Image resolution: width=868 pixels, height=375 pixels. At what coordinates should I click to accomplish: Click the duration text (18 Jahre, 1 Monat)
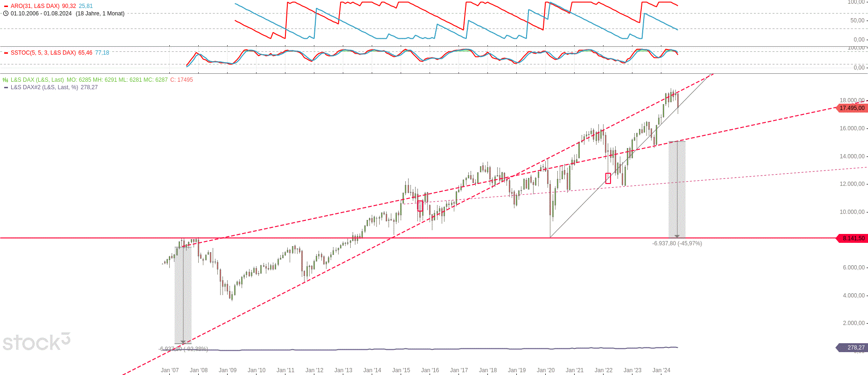click(100, 14)
